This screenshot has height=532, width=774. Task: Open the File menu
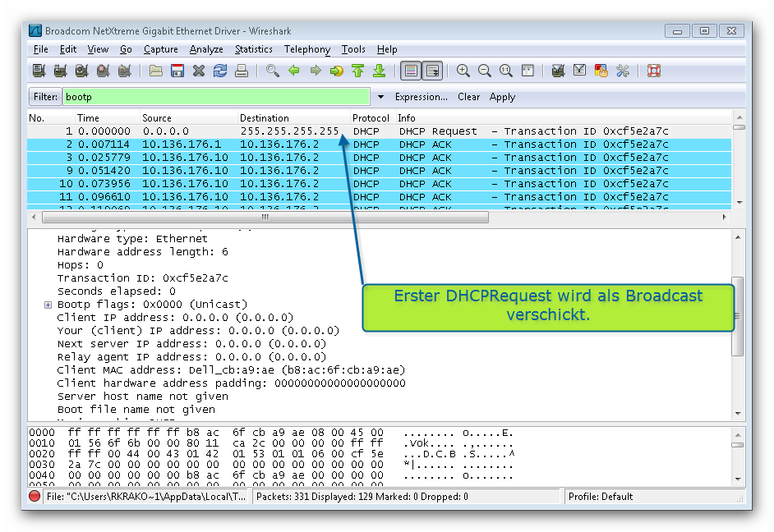click(41, 49)
